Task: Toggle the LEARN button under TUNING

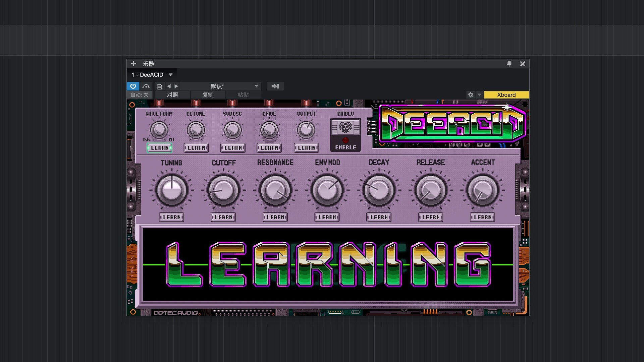Action: (172, 217)
